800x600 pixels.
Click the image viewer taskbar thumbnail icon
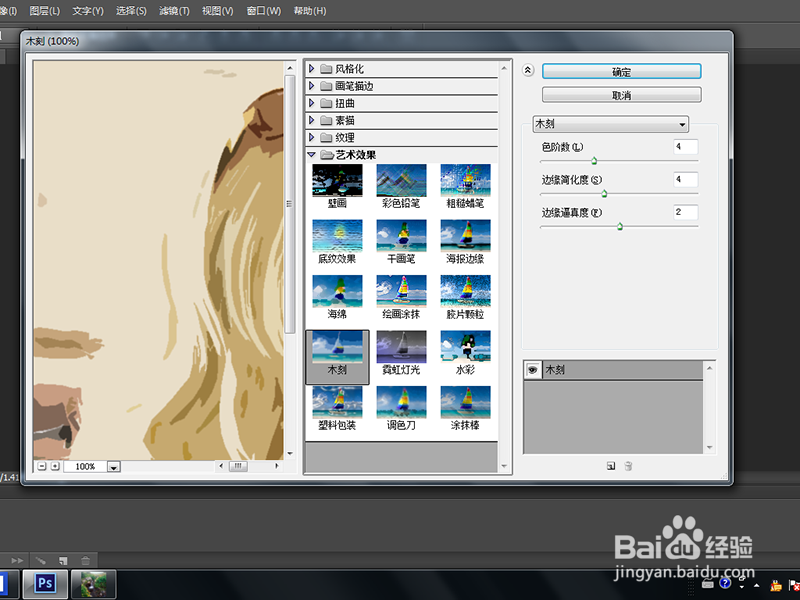click(93, 584)
